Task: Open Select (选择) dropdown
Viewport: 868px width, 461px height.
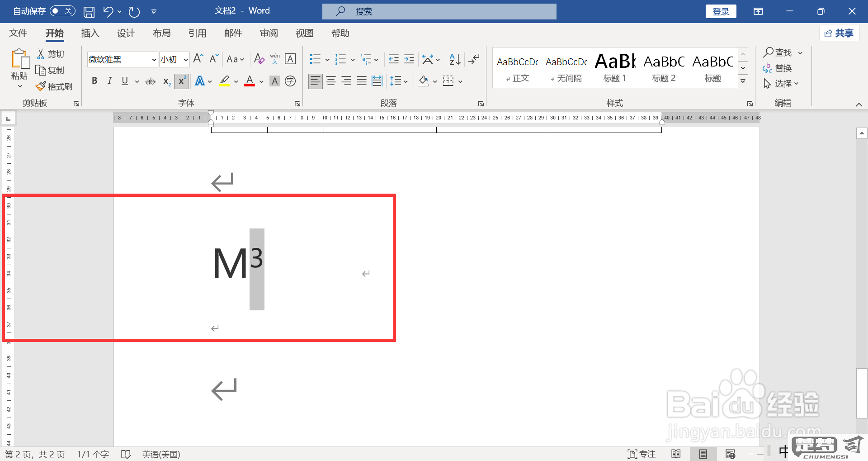Action: coord(781,84)
